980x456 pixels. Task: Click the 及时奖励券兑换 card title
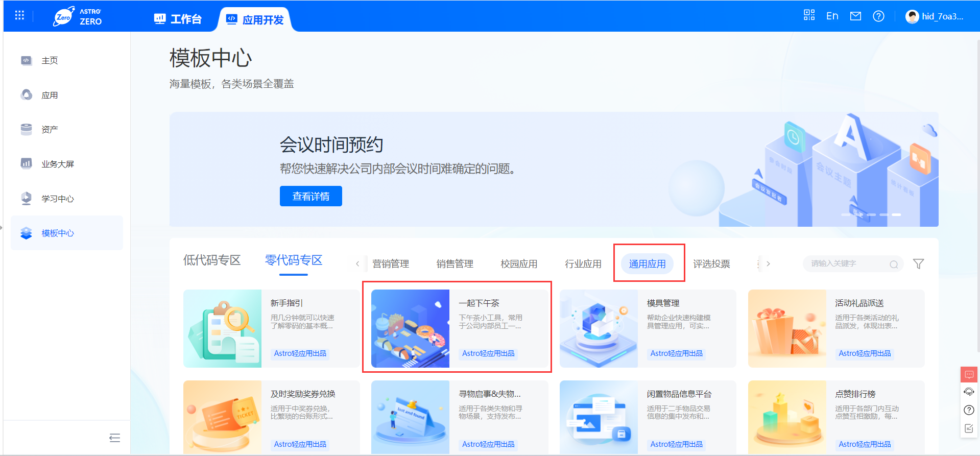(x=303, y=394)
